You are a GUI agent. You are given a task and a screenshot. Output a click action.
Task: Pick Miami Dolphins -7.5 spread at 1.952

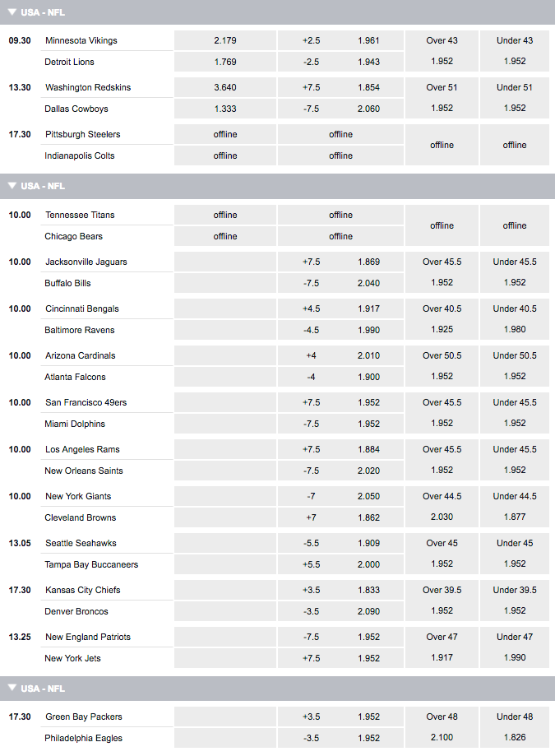340,424
